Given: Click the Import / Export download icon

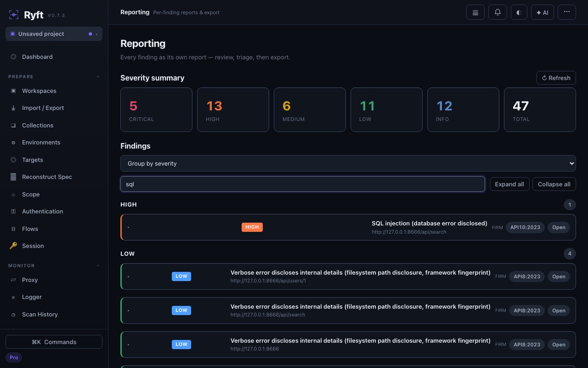Looking at the screenshot, I should (x=13, y=108).
